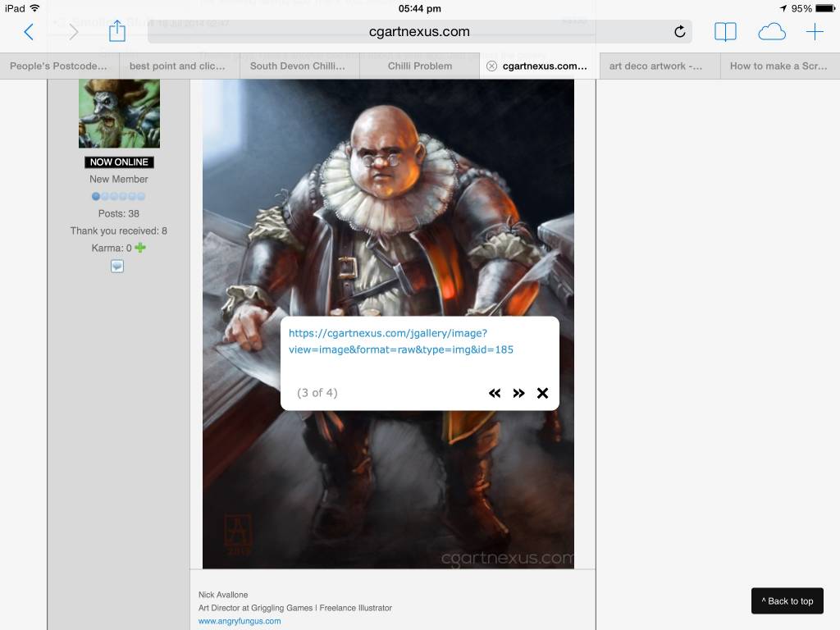Screen dimensions: 840x630
Task: Open the www.angryfungus.com signature link
Action: [240, 621]
